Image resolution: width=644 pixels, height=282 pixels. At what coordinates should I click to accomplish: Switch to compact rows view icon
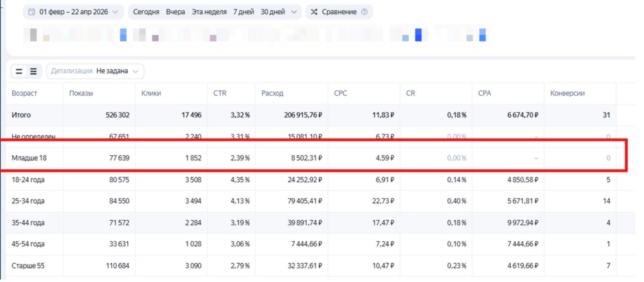pyautogui.click(x=19, y=71)
